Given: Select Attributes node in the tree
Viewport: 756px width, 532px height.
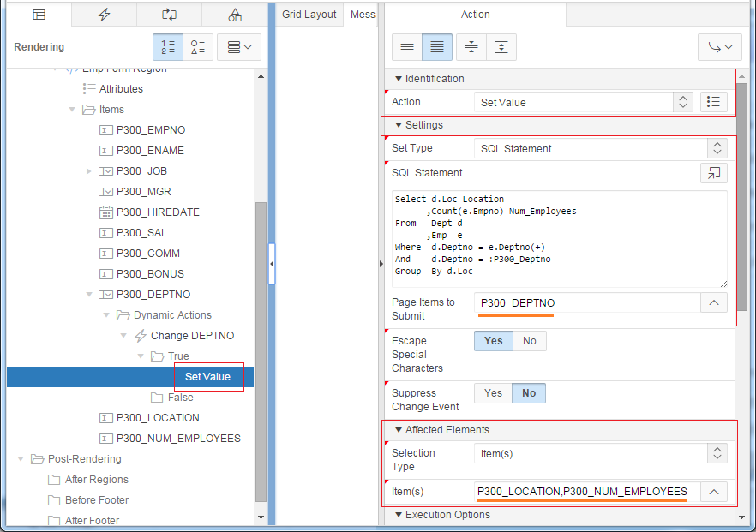Looking at the screenshot, I should pos(121,89).
